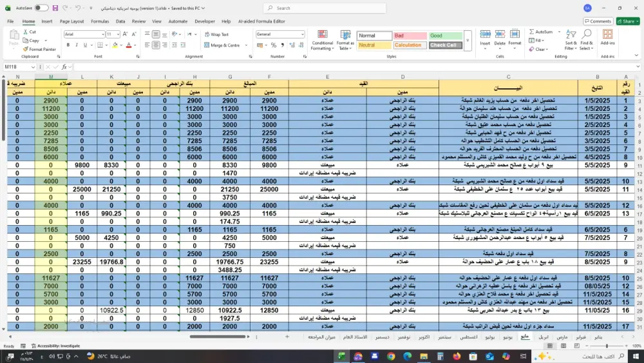Open the Formulas ribbon tab
Viewport: 644px width, 363px height.
coord(100,21)
